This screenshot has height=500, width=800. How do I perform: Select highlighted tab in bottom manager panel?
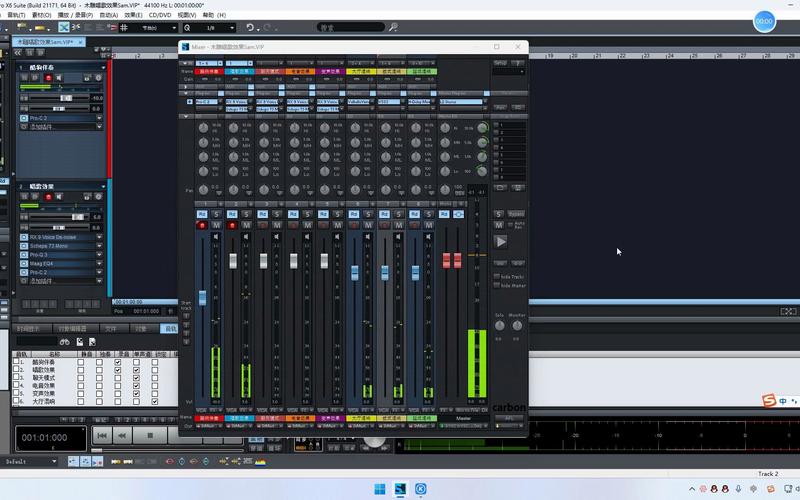(169, 329)
